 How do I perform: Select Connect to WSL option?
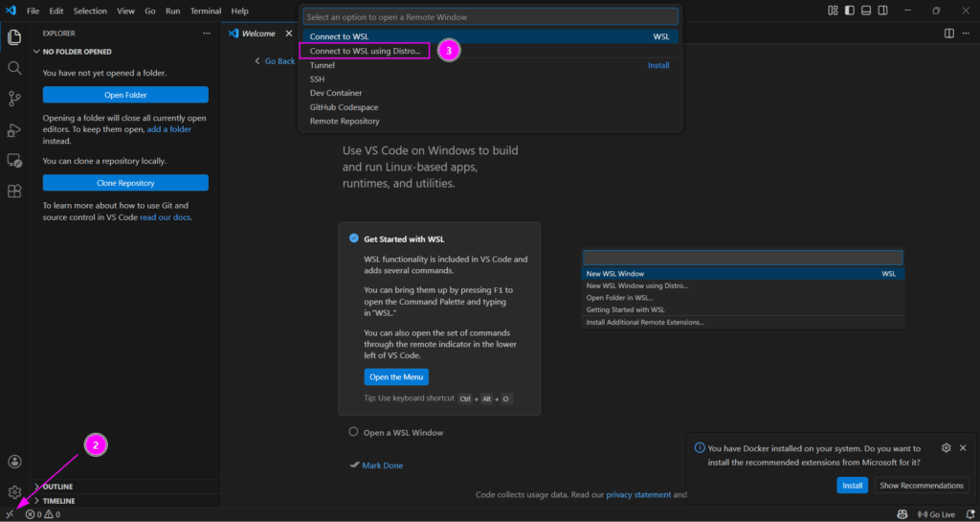coord(491,36)
